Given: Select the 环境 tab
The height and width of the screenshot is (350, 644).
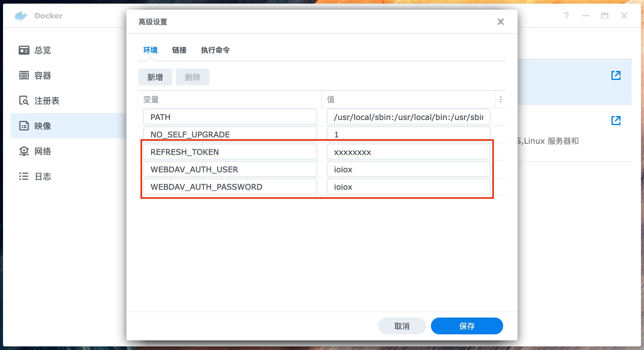Looking at the screenshot, I should (150, 50).
